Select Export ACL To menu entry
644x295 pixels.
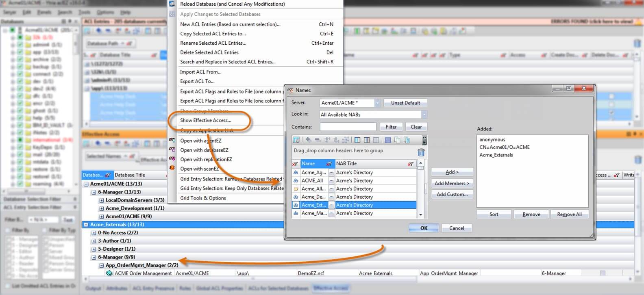197,81
